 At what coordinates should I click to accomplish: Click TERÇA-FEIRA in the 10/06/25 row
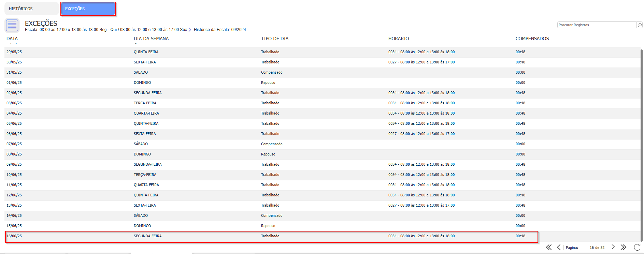pos(145,175)
